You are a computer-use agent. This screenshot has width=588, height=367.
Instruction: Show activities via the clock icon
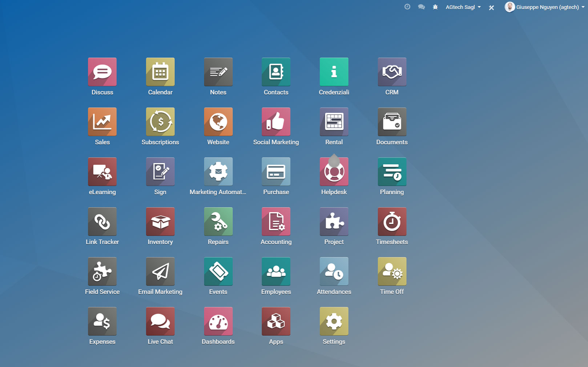[407, 7]
